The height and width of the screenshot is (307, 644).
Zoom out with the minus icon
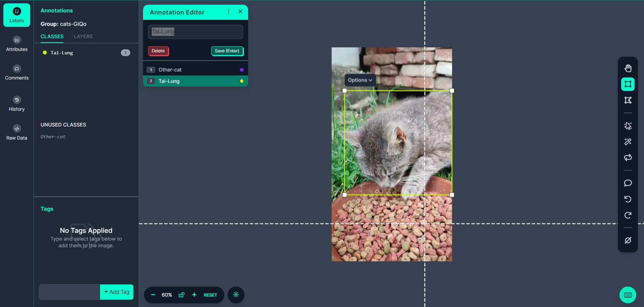(153, 295)
